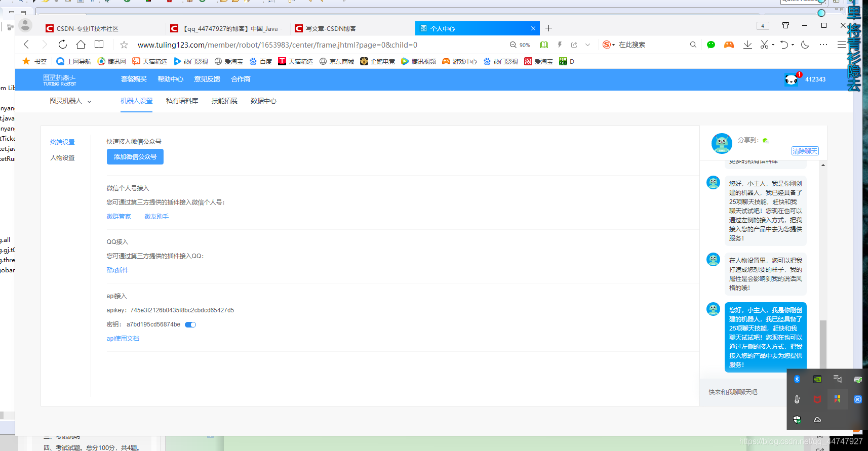Open 帮助中心 in top navigation
The height and width of the screenshot is (451, 868).
point(171,79)
